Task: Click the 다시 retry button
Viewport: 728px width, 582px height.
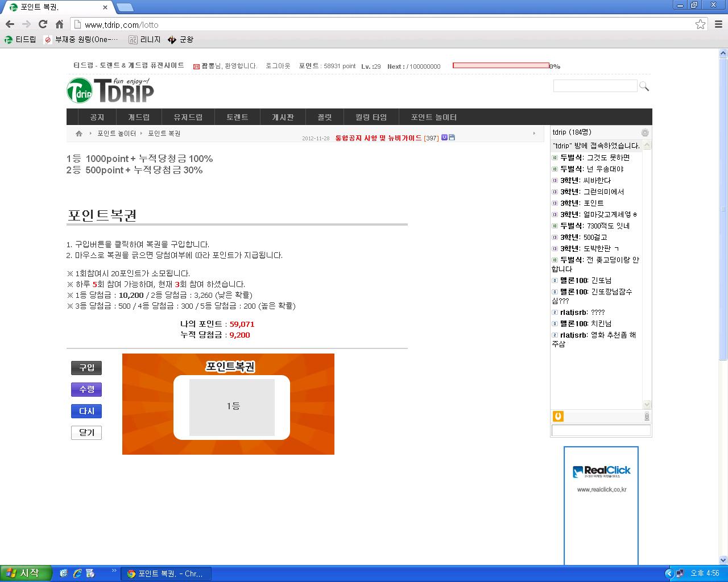Action: click(86, 411)
